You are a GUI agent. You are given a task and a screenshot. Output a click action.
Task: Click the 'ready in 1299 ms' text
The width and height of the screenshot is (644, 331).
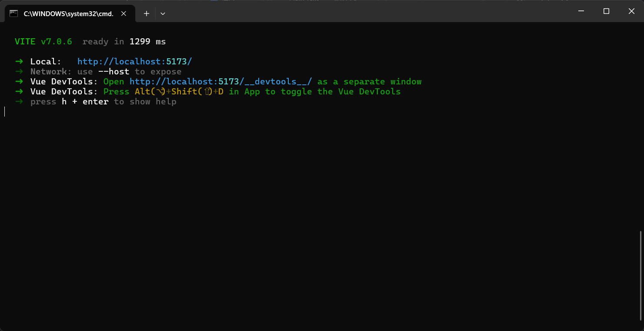point(124,42)
